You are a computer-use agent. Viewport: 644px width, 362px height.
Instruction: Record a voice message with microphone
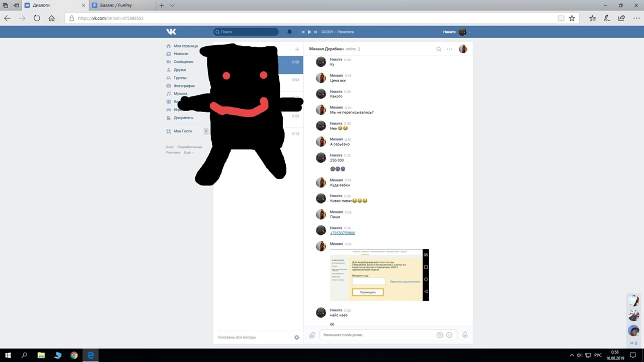click(465, 335)
